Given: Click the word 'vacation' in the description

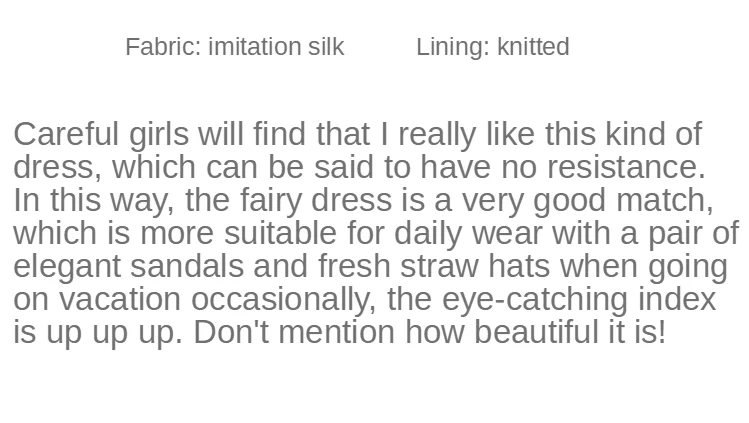Looking at the screenshot, I should coord(120,299).
